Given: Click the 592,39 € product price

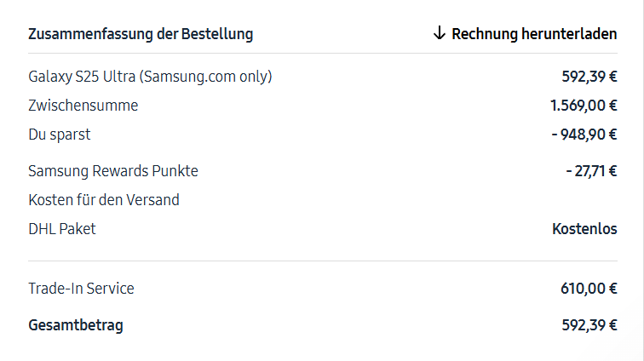Looking at the screenshot, I should 589,77.
